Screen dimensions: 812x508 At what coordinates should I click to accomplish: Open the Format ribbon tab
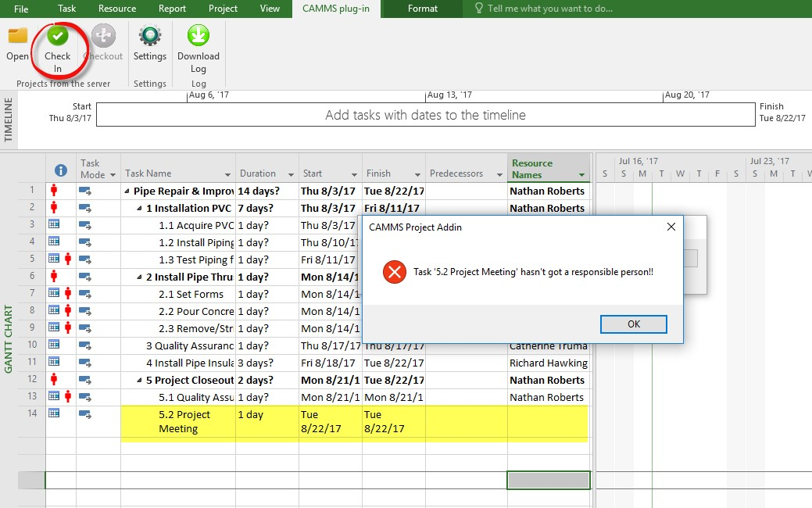423,9
